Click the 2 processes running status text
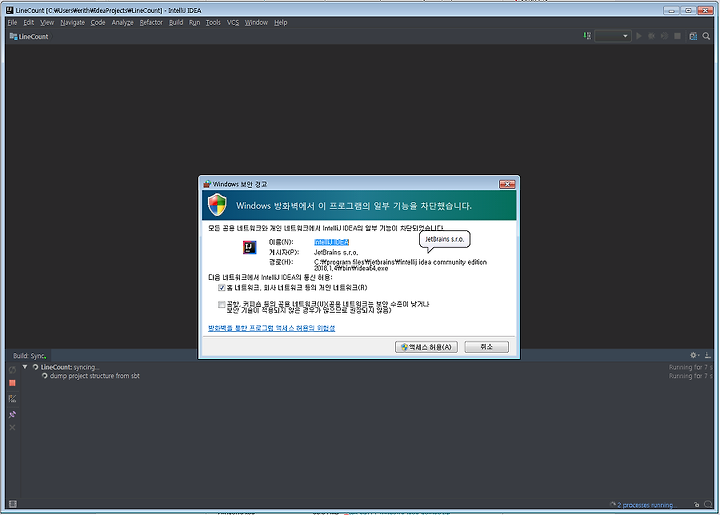The width and height of the screenshot is (720, 515). click(x=647, y=505)
